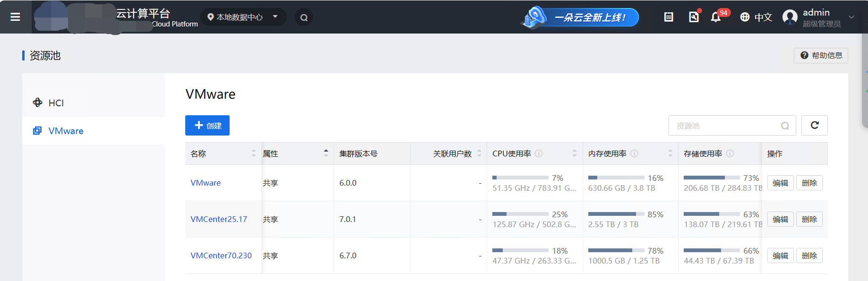This screenshot has height=281, width=868.
Task: Expand the admin account dropdown arrow
Action: coord(851,17)
